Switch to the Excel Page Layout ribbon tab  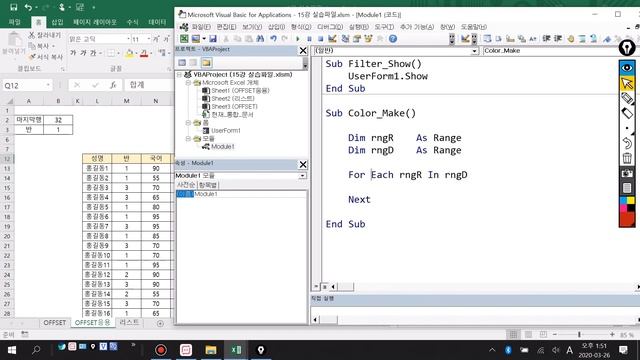(95, 22)
